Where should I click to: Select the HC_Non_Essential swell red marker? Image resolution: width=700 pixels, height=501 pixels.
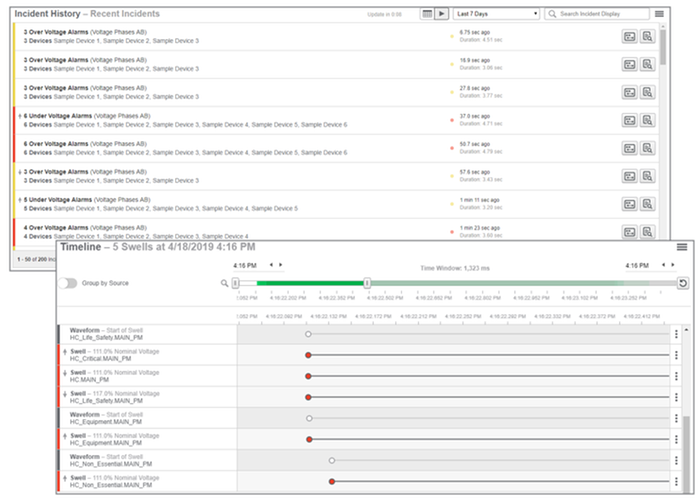tap(332, 481)
